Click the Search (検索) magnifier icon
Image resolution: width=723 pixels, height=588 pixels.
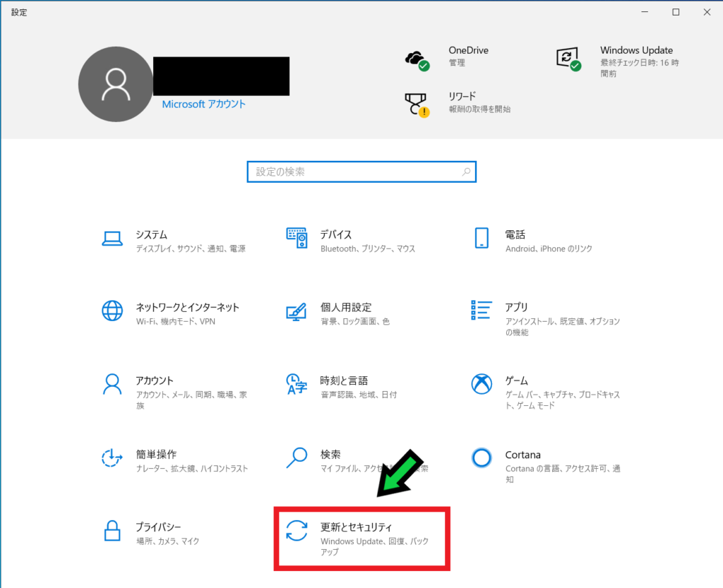coord(297,458)
